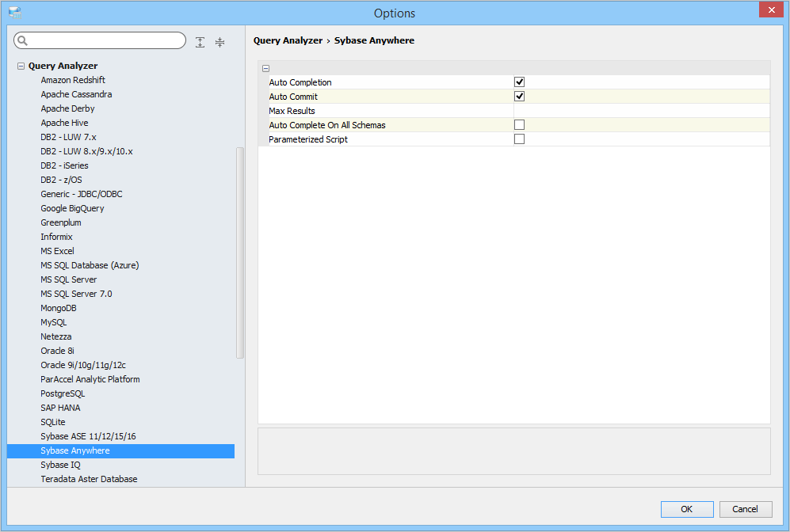
Task: Select MySQL
Action: click(x=53, y=323)
